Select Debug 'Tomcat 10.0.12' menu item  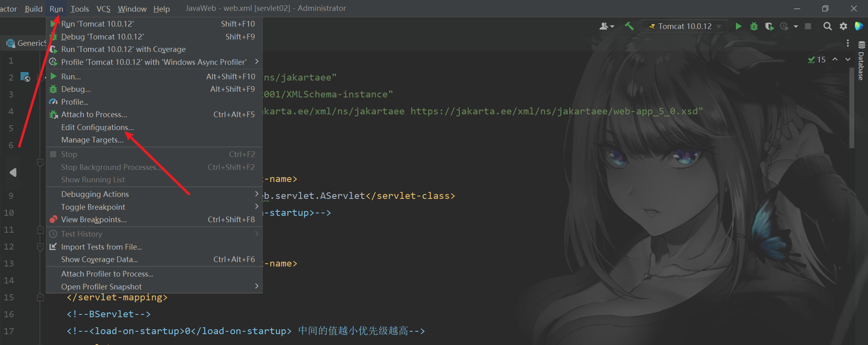pyautogui.click(x=154, y=37)
